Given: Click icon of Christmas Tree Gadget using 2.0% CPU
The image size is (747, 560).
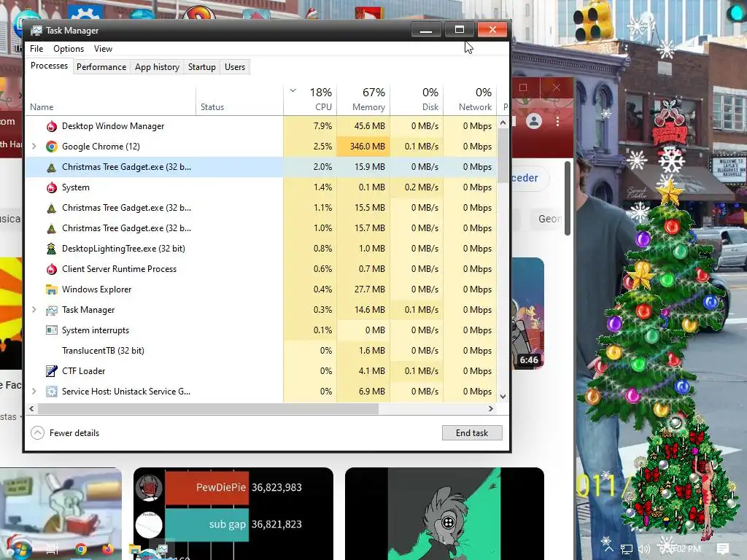Looking at the screenshot, I should tap(52, 167).
